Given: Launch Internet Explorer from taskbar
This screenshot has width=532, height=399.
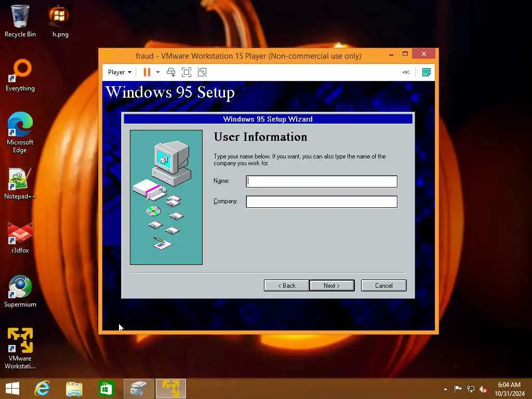Looking at the screenshot, I should tap(43, 389).
